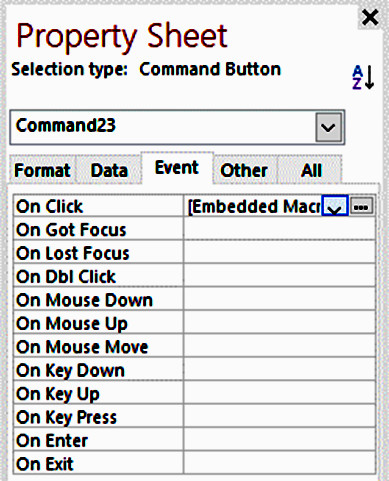This screenshot has width=389, height=481.
Task: Click the A-Z sort properties icon
Action: point(363,77)
